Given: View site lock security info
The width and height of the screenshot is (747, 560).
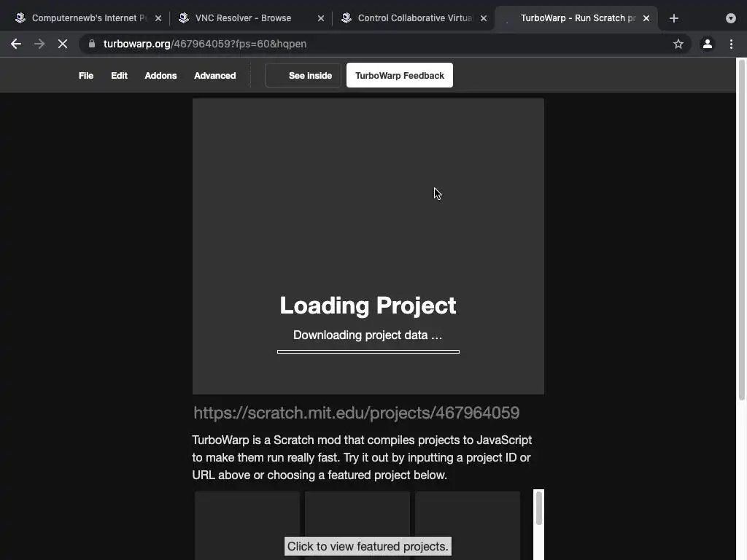Looking at the screenshot, I should pyautogui.click(x=92, y=44).
